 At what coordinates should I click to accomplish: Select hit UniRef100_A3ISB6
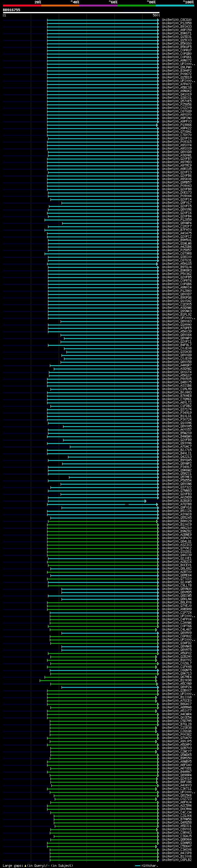click(177, 386)
